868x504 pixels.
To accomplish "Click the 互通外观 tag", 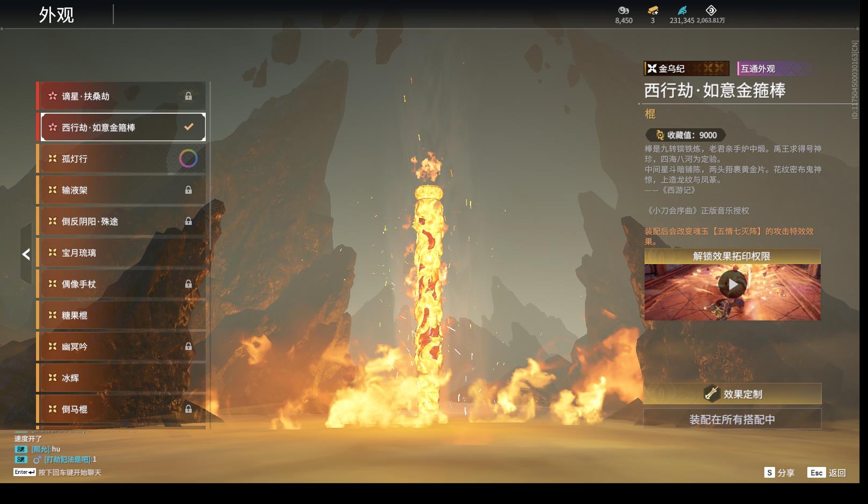I will coord(758,69).
